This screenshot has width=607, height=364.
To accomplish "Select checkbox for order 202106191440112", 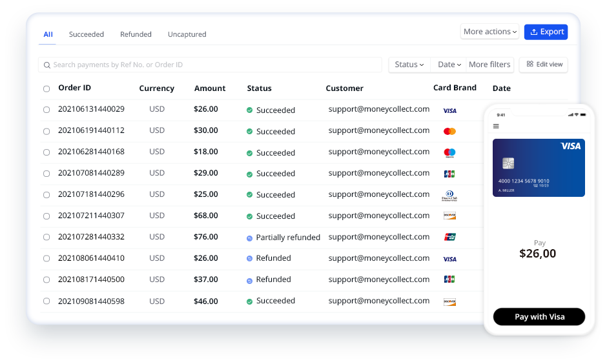I will (x=46, y=132).
